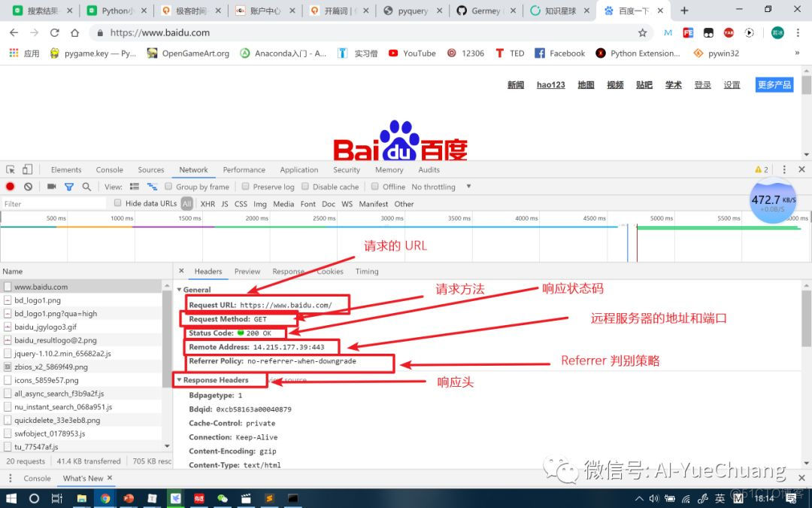812x508 pixels.
Task: Switch to the Elements panel
Action: tap(66, 169)
